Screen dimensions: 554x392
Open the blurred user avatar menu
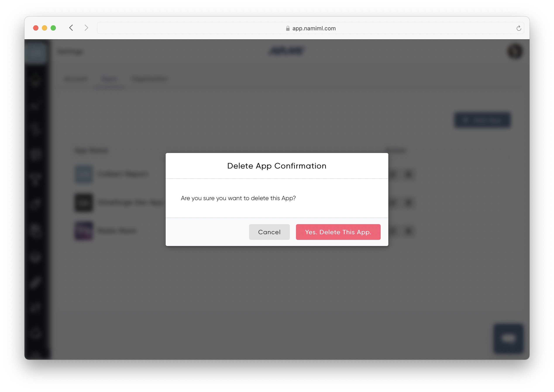515,51
